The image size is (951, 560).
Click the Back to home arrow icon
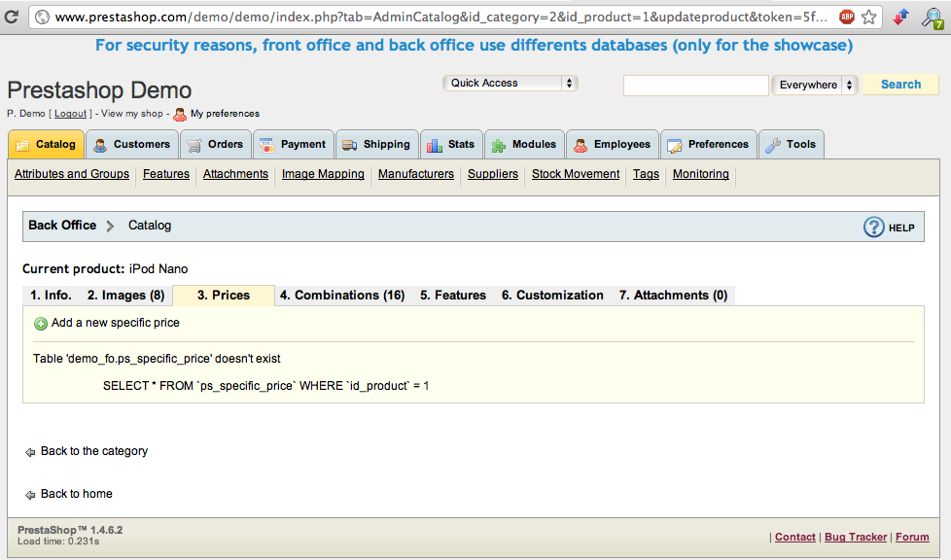(x=30, y=496)
